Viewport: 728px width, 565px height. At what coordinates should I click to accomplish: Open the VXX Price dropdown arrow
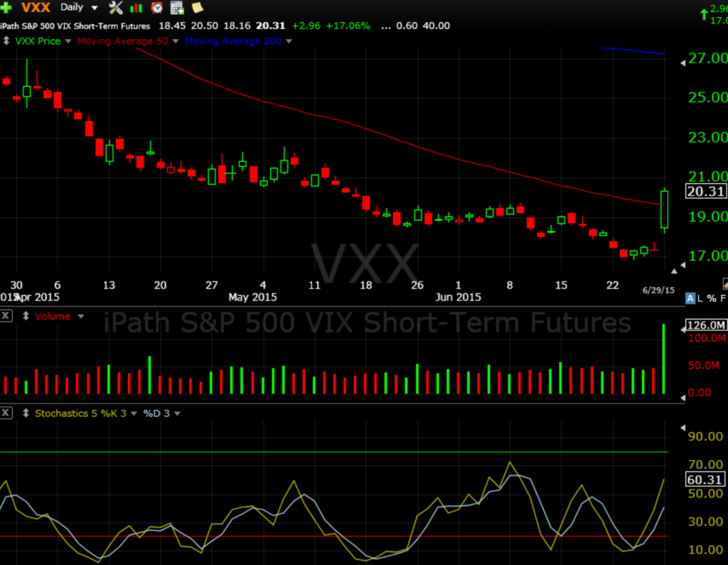[68, 41]
